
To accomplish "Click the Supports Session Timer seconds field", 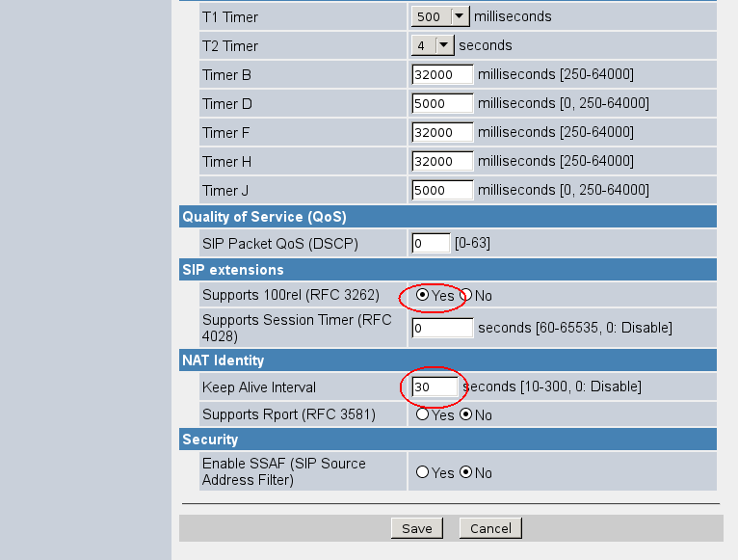I will 442,329.
